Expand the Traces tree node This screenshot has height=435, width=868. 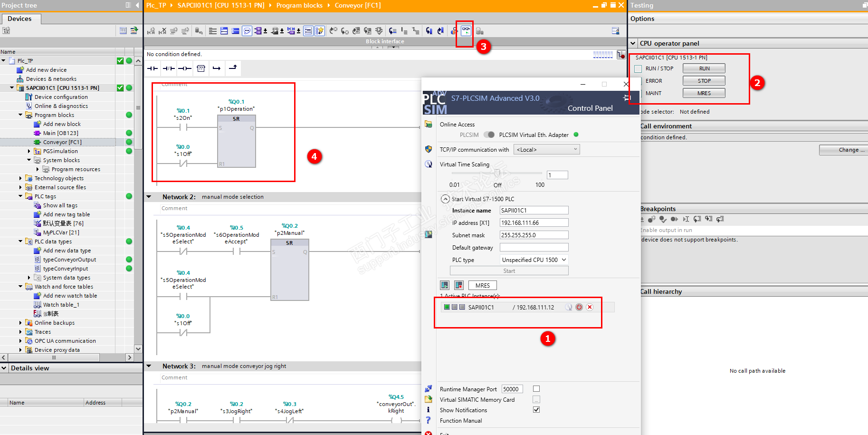click(x=20, y=332)
